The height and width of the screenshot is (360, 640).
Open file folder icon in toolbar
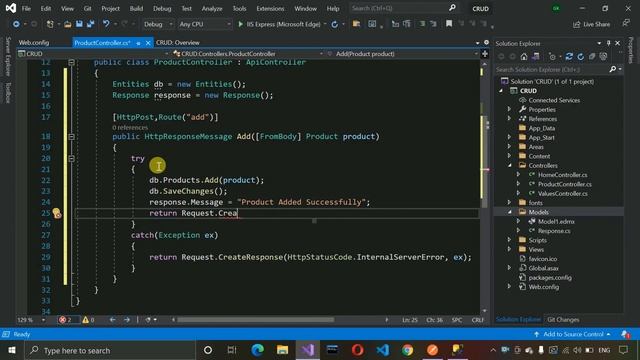click(68, 24)
